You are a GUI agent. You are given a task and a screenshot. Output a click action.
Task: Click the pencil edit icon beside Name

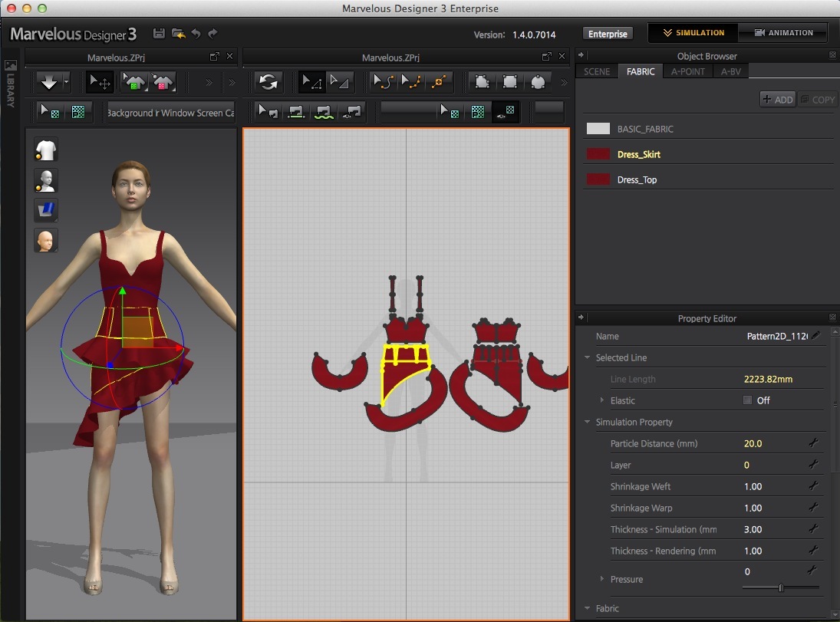[x=816, y=336]
